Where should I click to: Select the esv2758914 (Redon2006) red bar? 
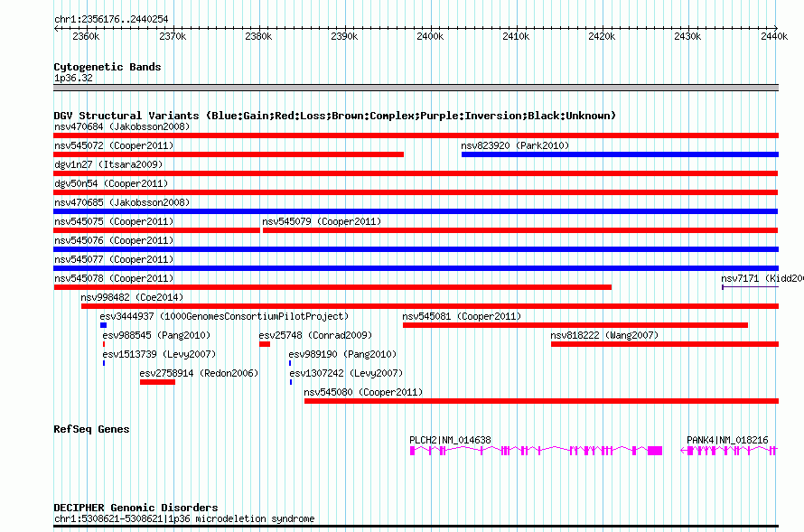point(157,382)
